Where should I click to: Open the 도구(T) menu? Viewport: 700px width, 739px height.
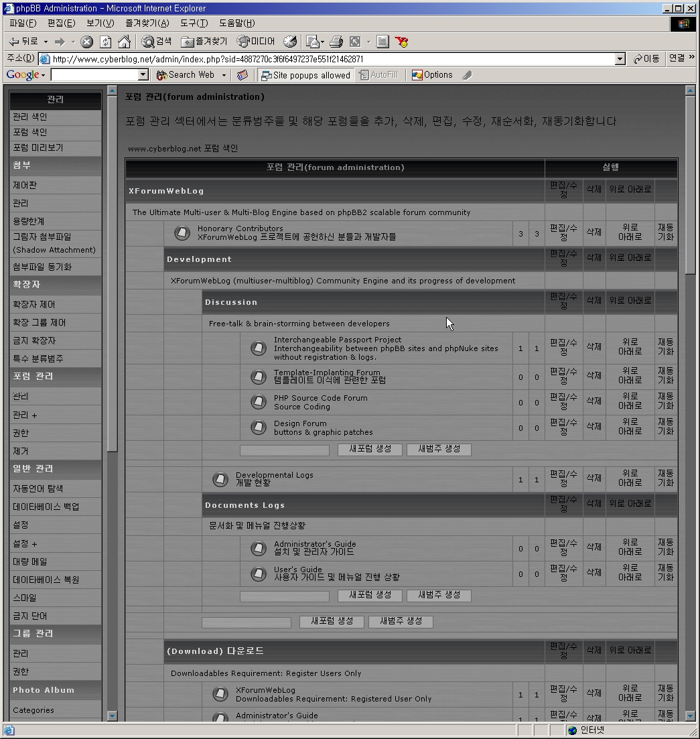pyautogui.click(x=194, y=23)
